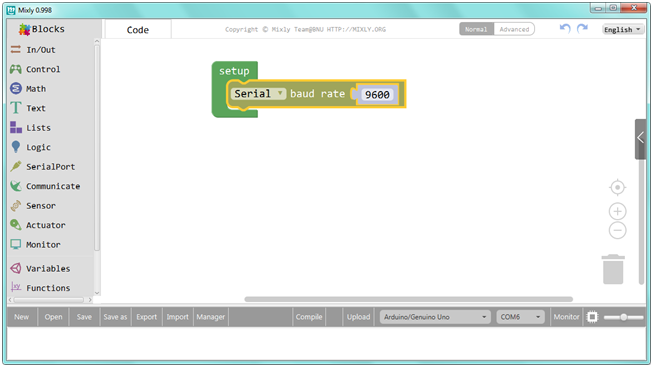
Task: Expand the right side panel arrow
Action: pyautogui.click(x=640, y=139)
